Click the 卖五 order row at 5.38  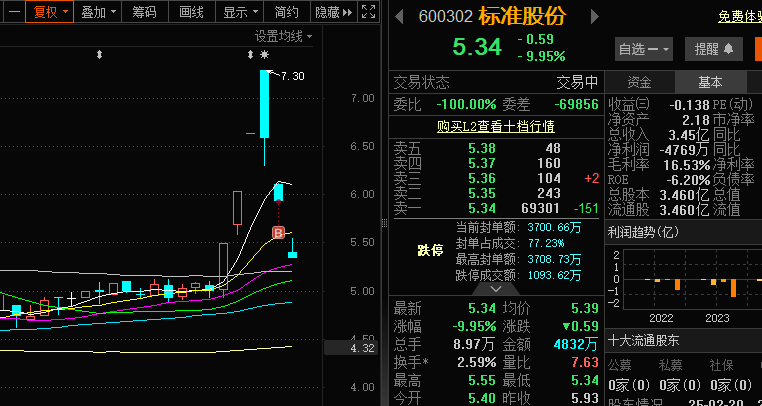coord(496,148)
